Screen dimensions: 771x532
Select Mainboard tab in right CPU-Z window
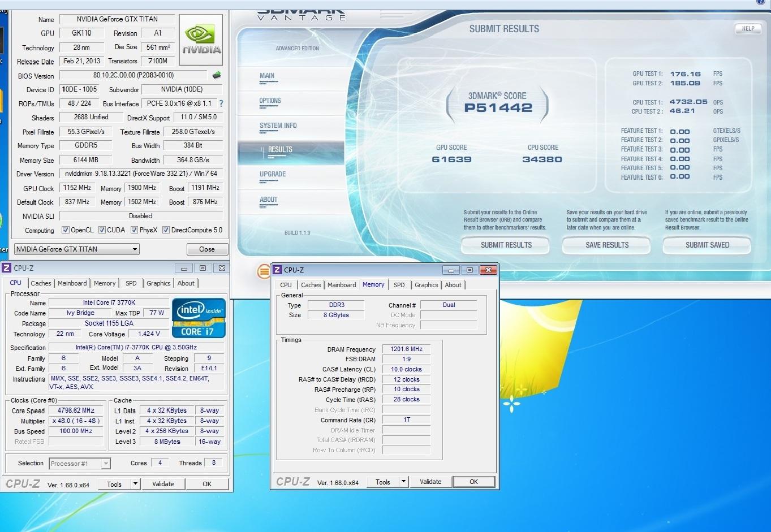(342, 285)
